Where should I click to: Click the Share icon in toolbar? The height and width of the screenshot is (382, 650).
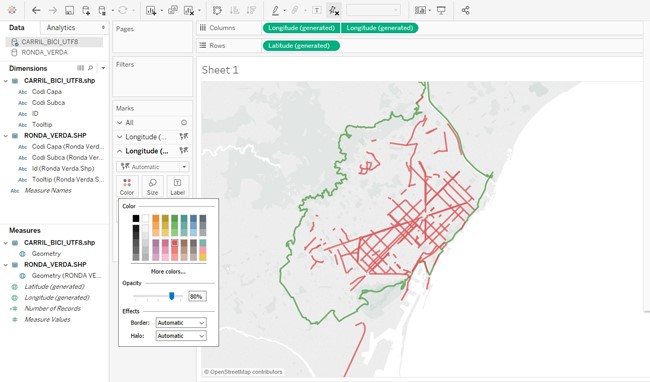pyautogui.click(x=466, y=10)
